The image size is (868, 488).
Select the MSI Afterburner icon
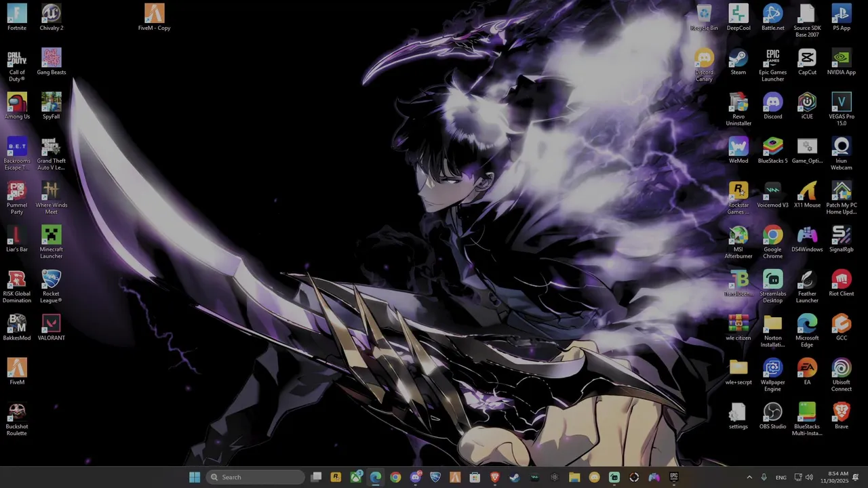[x=738, y=242]
